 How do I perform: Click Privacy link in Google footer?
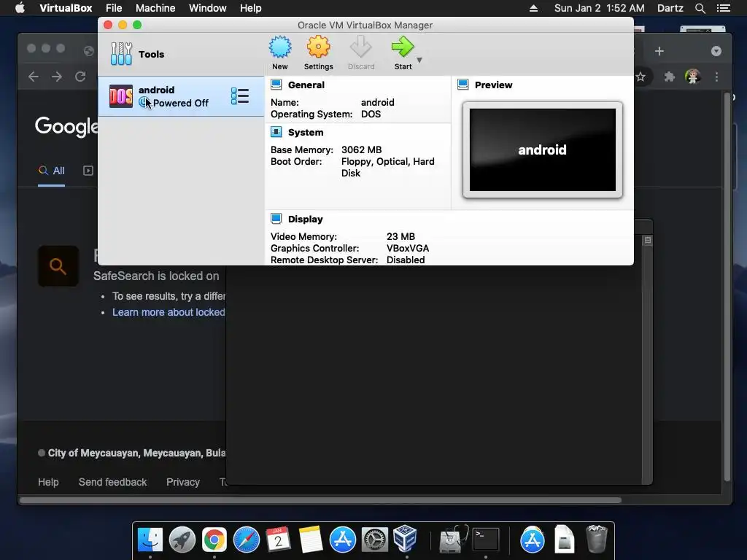tap(183, 482)
